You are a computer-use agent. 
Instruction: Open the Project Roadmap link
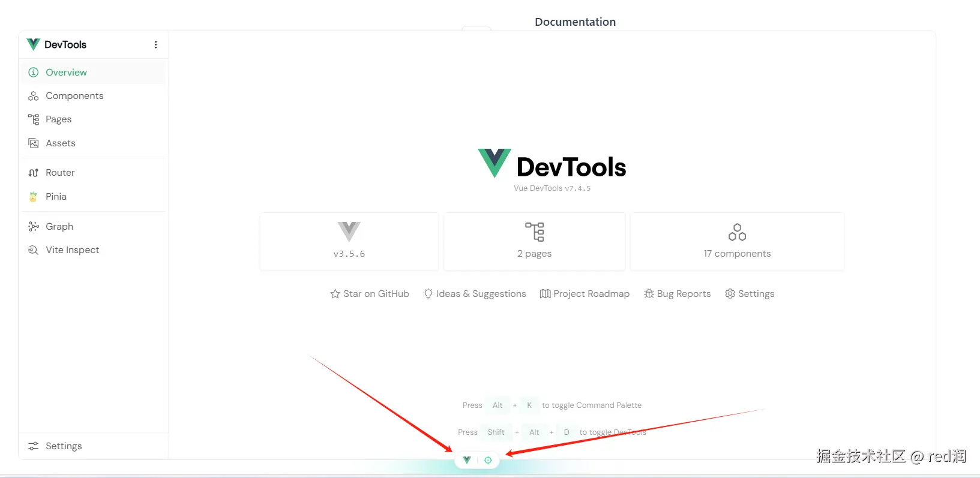click(585, 294)
